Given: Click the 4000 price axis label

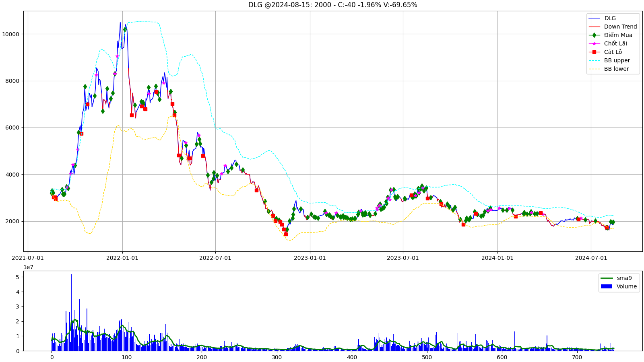Looking at the screenshot, I should 12,175.
